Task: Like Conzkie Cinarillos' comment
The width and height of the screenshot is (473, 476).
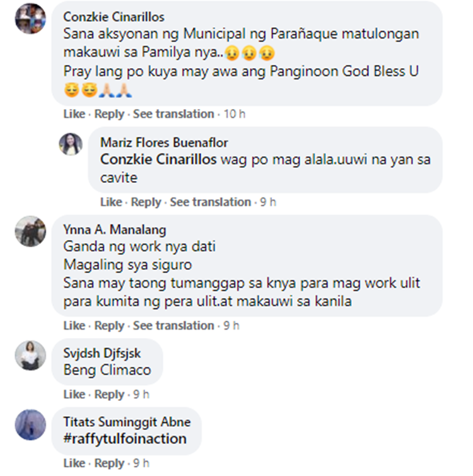Action: [74, 114]
